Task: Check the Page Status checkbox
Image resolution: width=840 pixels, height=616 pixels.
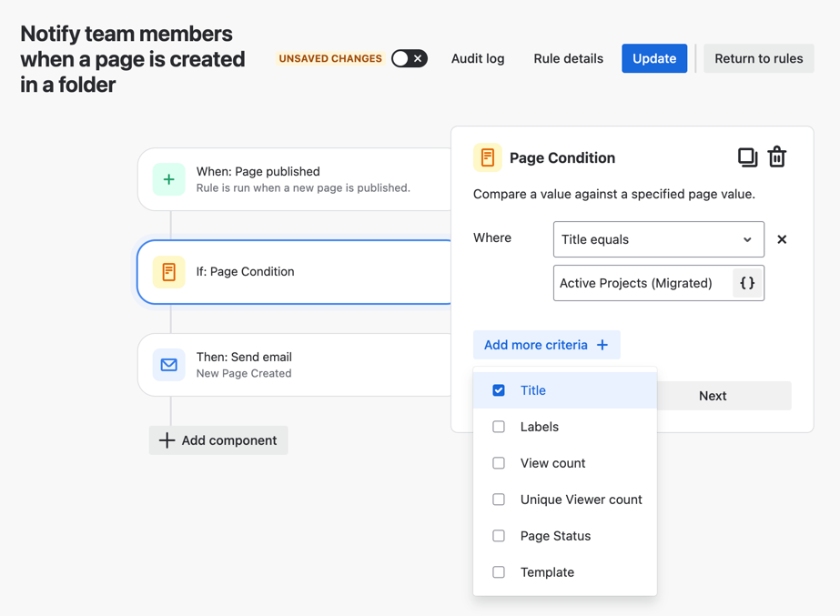Action: (x=498, y=536)
